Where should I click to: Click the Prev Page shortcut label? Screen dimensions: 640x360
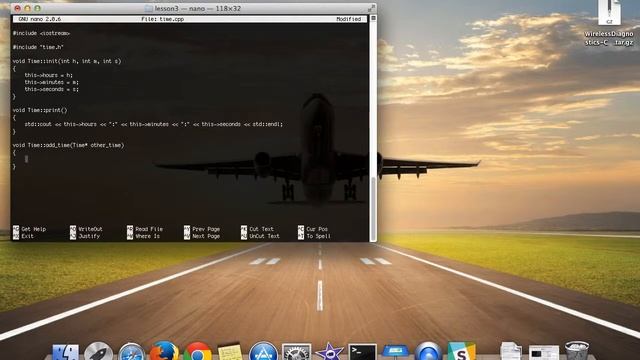206,229
